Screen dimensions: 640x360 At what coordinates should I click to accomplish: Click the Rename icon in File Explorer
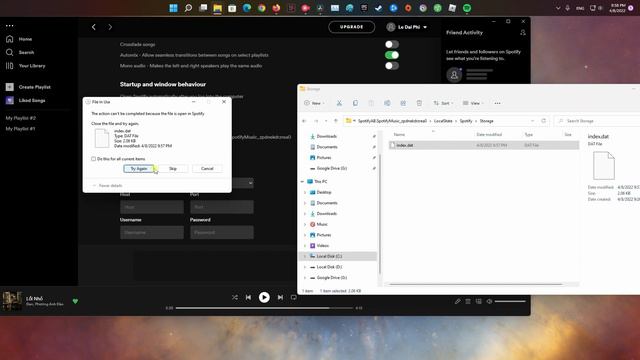tap(387, 103)
